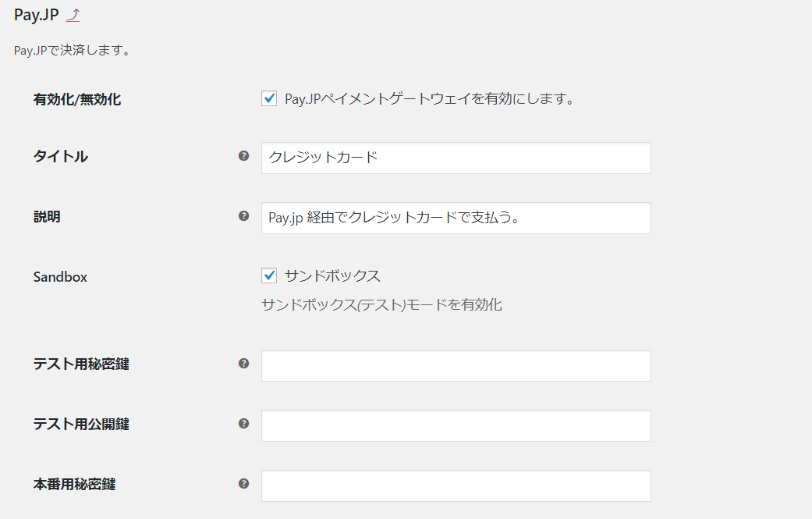Click the 本番用秘密鍵 row label
Screen dimensions: 812x519
(75, 485)
